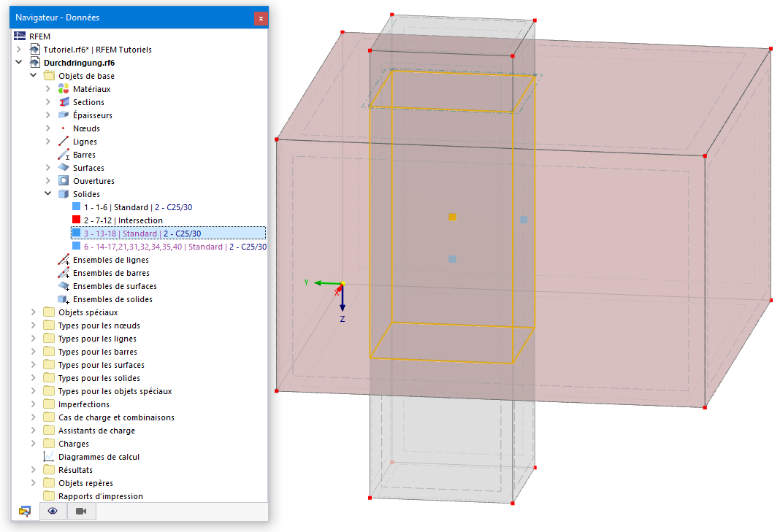
Task: Click the Durchdringung.rf6 model file icon
Action: click(34, 62)
